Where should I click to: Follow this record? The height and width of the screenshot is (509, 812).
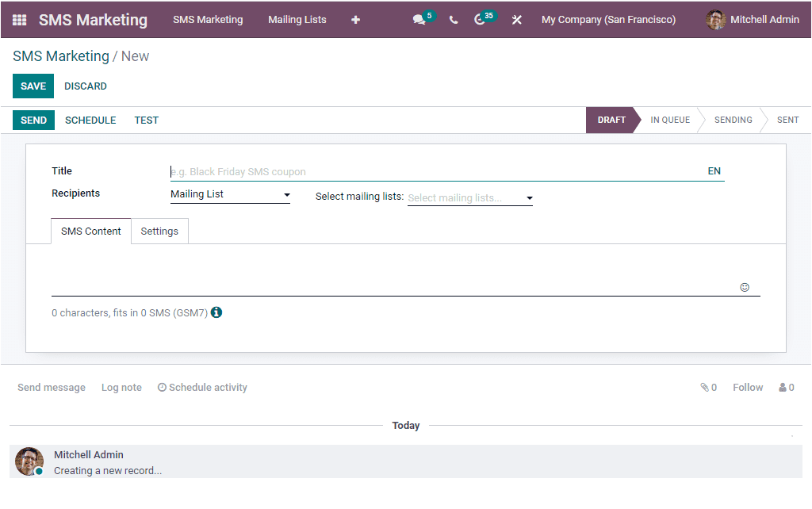748,388
